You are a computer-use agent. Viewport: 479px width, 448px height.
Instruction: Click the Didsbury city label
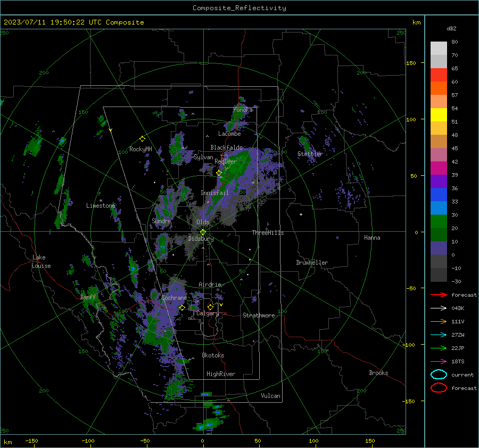201,239
